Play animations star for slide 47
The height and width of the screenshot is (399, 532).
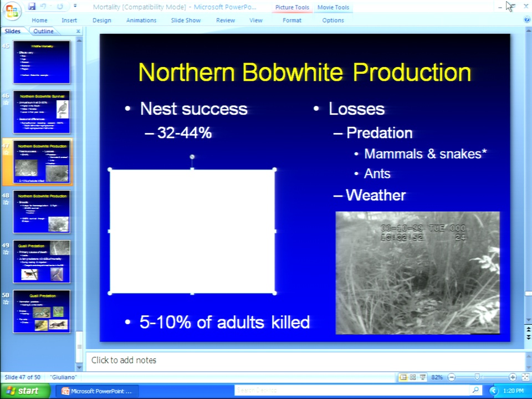pyautogui.click(x=6, y=153)
